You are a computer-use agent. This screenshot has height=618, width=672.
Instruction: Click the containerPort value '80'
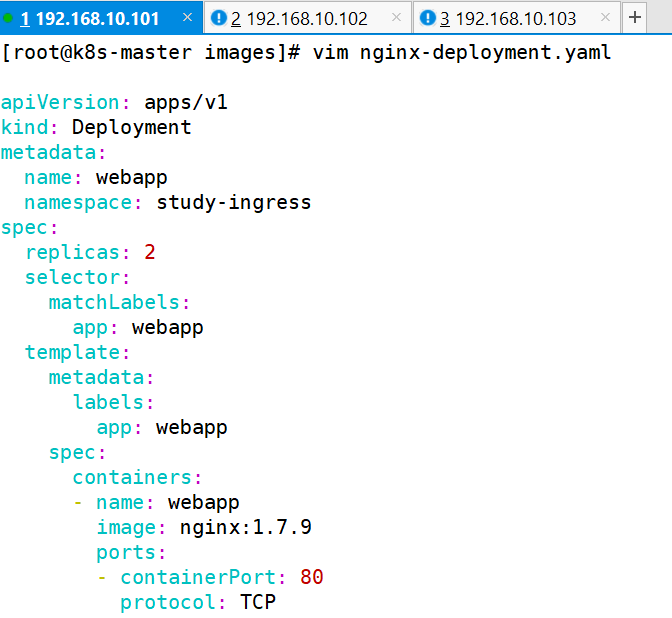(x=312, y=577)
